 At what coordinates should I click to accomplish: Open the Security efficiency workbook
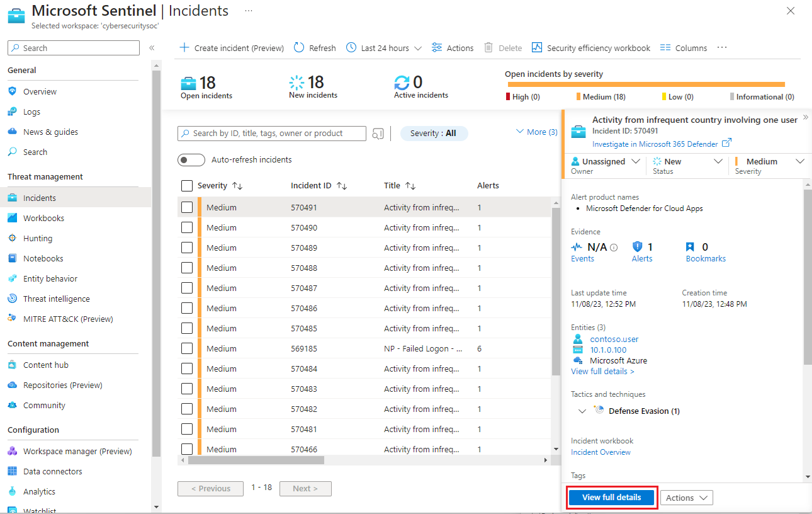(591, 48)
